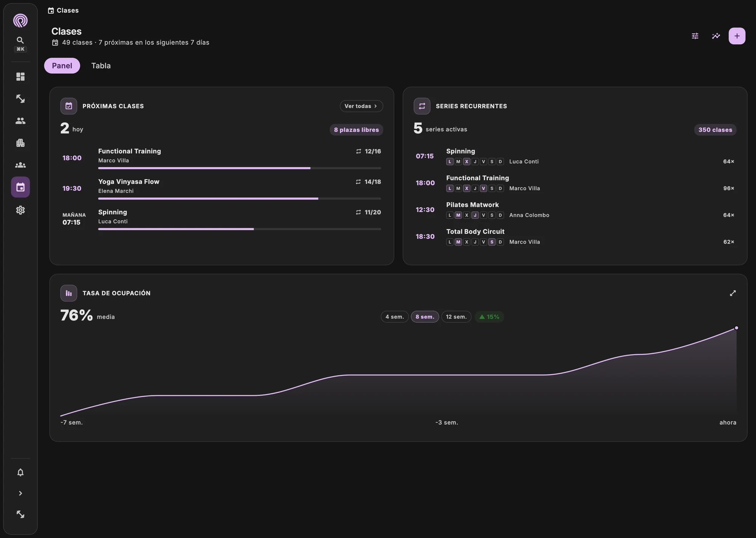Click the 64× count for Spinning series
Screen dimensions: 756x538
pos(728,162)
